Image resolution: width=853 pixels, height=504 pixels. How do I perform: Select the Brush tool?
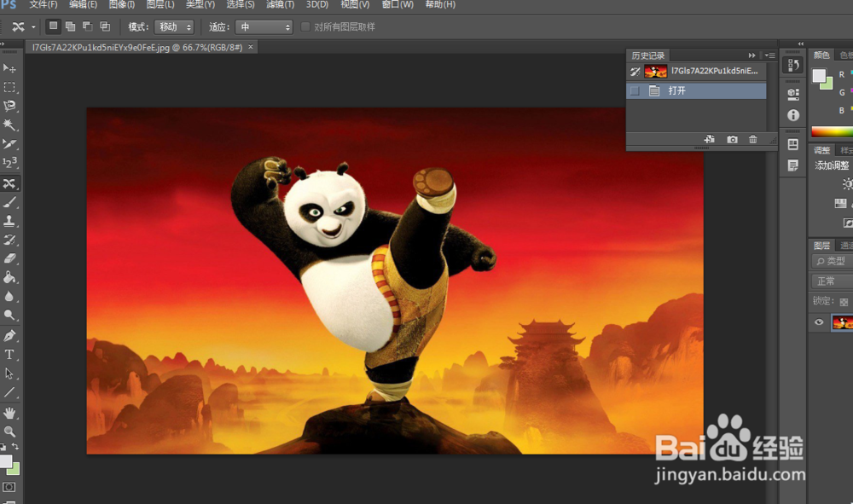click(x=9, y=202)
